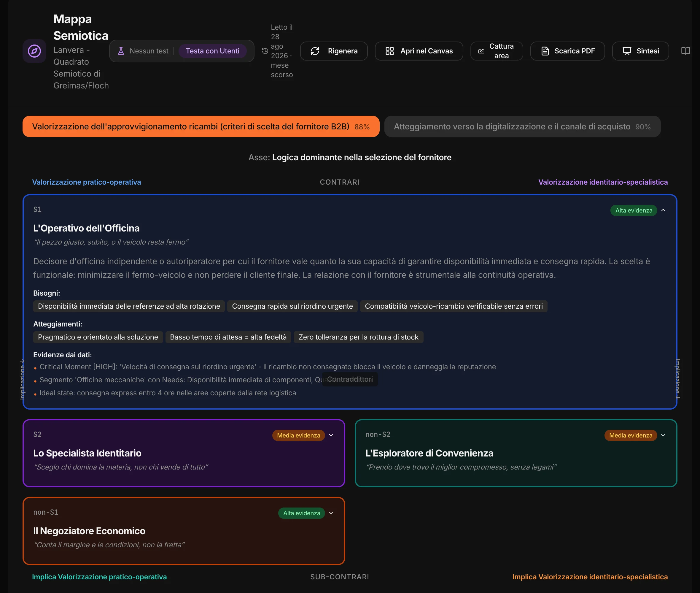Select the Valorizzazione dell'approvvigionamento ricambi tab

(x=201, y=126)
